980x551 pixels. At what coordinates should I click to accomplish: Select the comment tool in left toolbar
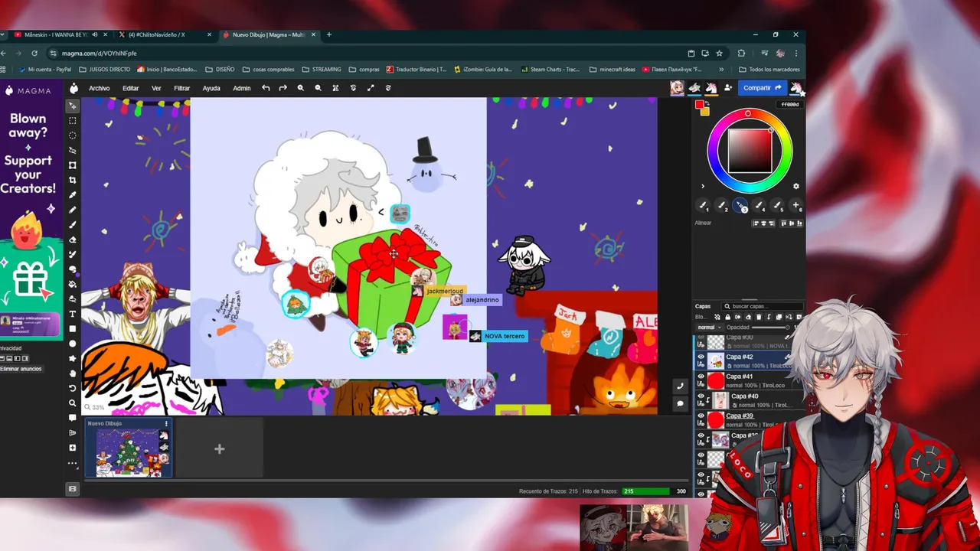coord(73,418)
